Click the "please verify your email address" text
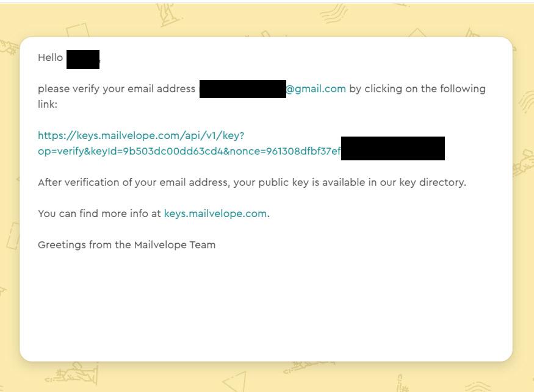 (x=116, y=89)
